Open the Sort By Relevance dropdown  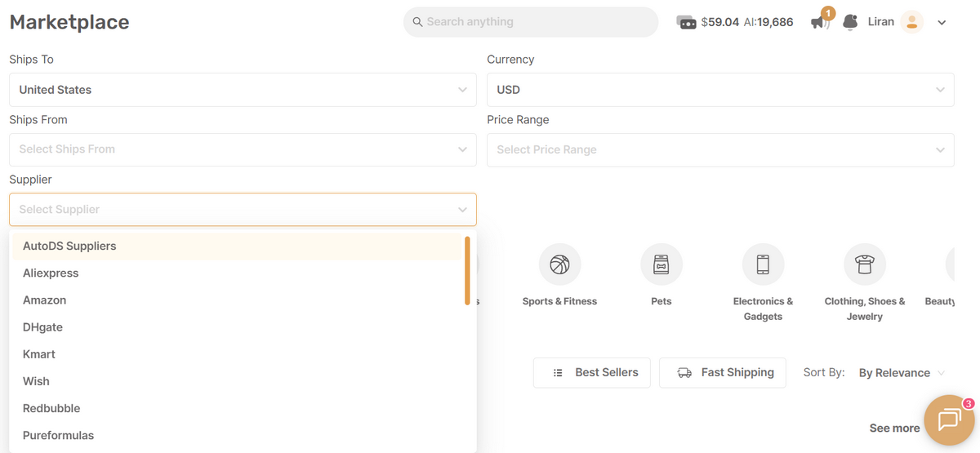click(x=902, y=373)
